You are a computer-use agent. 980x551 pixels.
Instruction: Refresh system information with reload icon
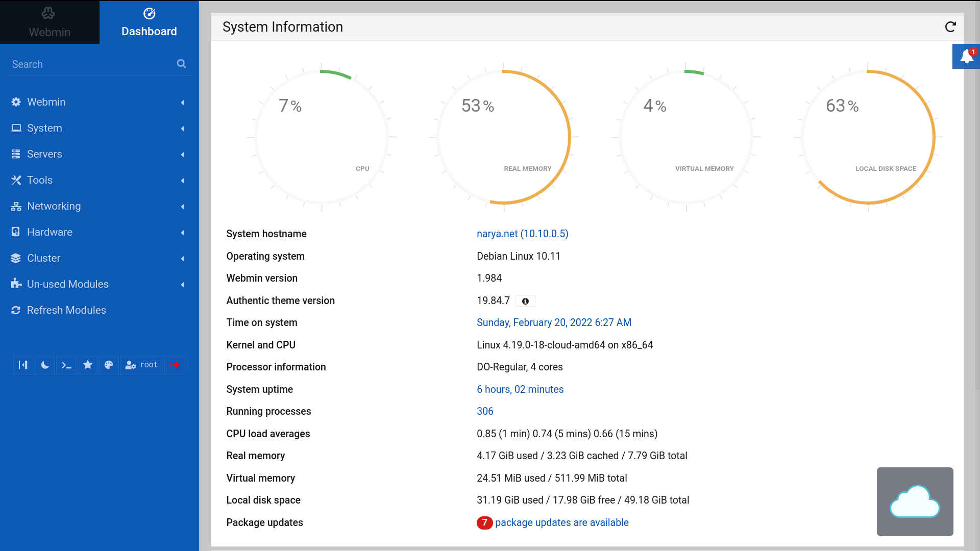pos(950,27)
